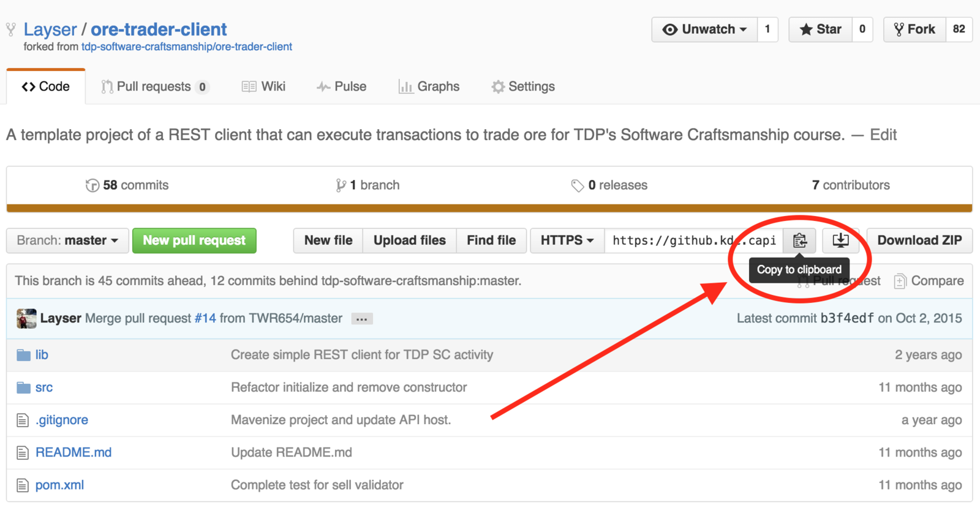
Task: Open pull request #14 link
Action: click(x=205, y=319)
